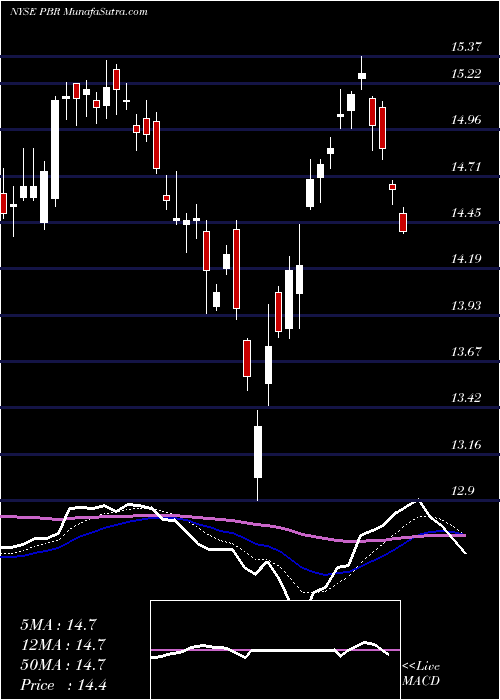Click the 13.42 price axis label
500x700 pixels.
(x=466, y=397)
